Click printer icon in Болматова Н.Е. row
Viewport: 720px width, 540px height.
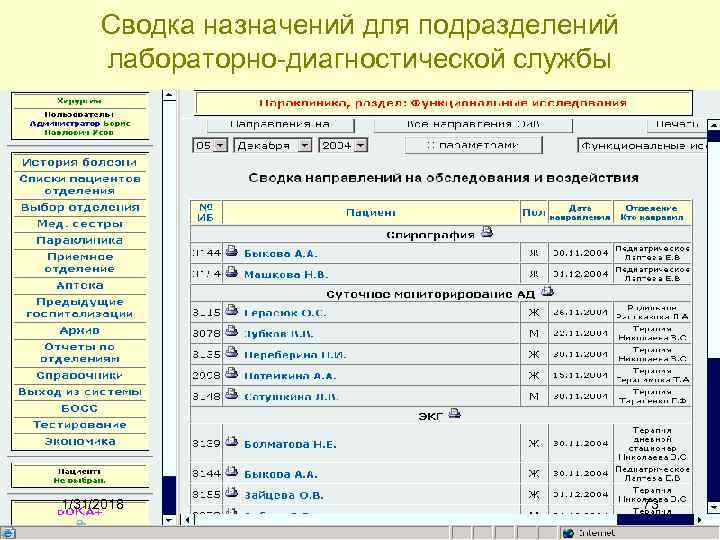pos(232,442)
